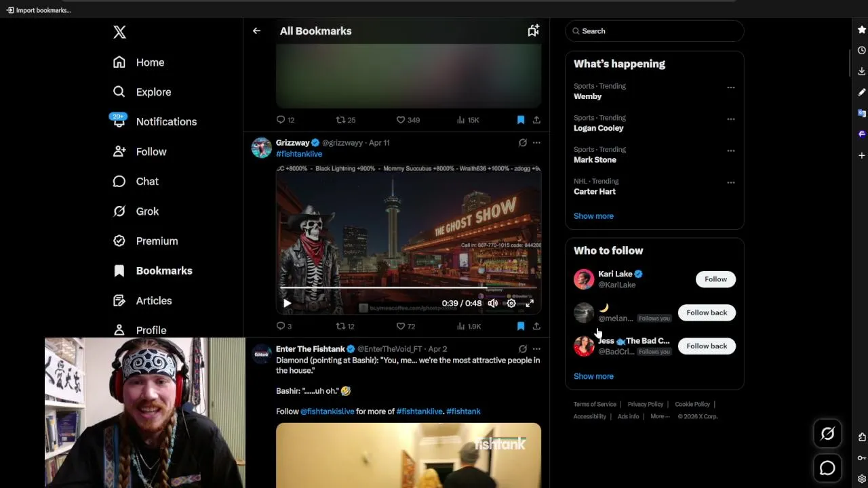Image resolution: width=868 pixels, height=488 pixels.
Task: Expand the More footer menu
Action: tap(660, 417)
